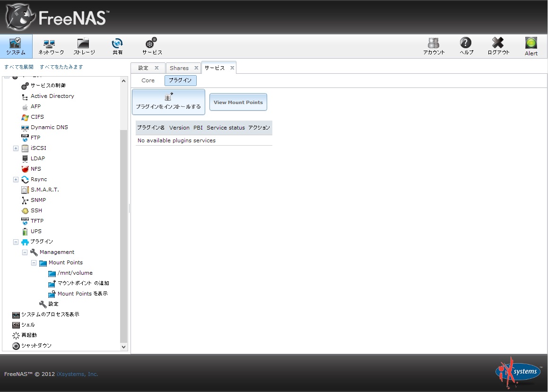Close the Shares tab
548x392 pixels.
pyautogui.click(x=196, y=68)
